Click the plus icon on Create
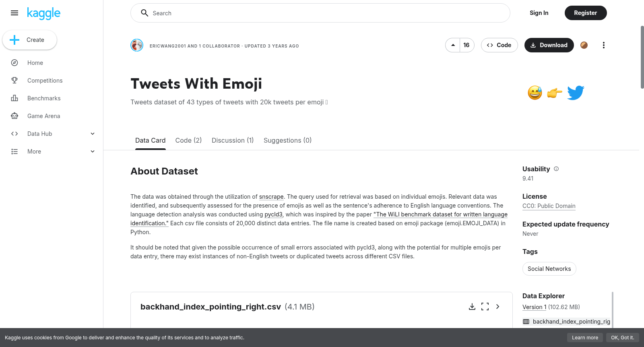This screenshot has height=347, width=644. 14,40
